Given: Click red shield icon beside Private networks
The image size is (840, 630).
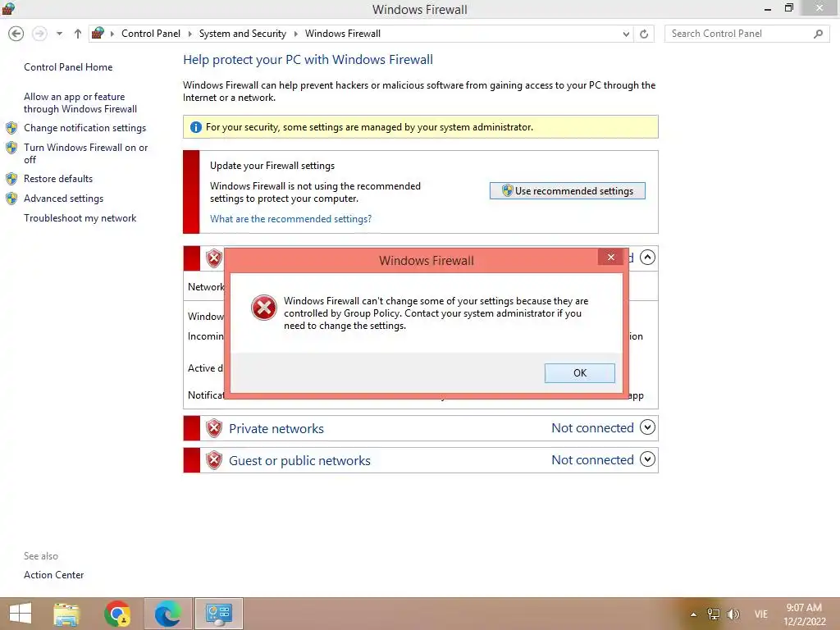Looking at the screenshot, I should (x=214, y=428).
